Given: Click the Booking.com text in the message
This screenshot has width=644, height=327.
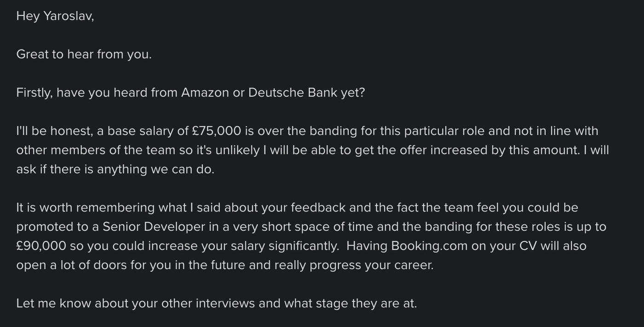Looking at the screenshot, I should (429, 246).
